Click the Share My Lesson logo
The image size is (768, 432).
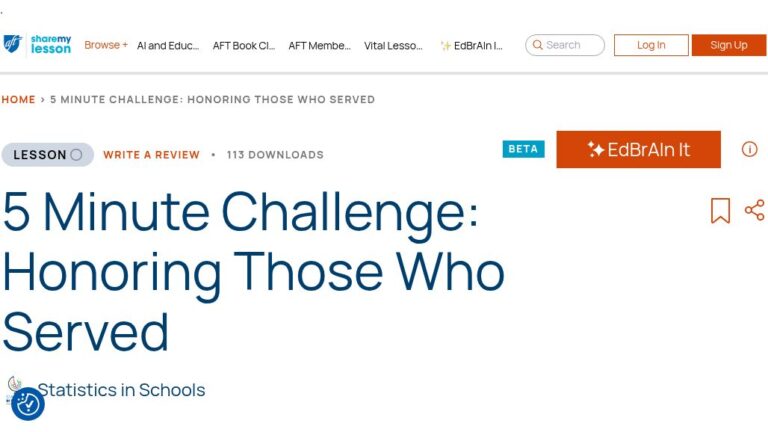coord(37,44)
